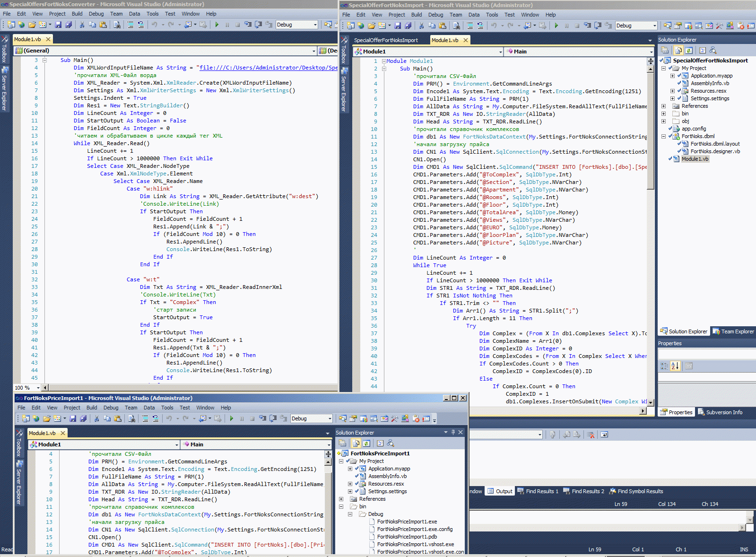
Task: Click Save in FortNoksPriceImport1 toolbar
Action: click(73, 418)
